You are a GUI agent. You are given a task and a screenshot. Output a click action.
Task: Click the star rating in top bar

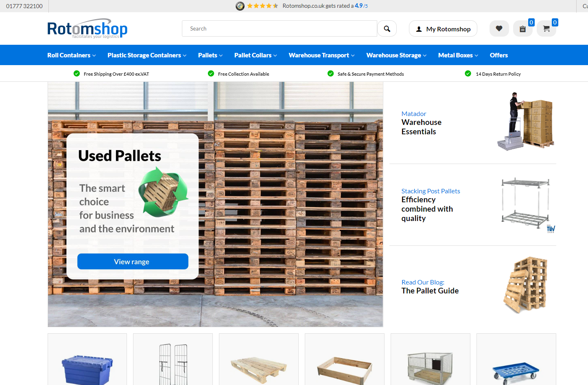[262, 6]
